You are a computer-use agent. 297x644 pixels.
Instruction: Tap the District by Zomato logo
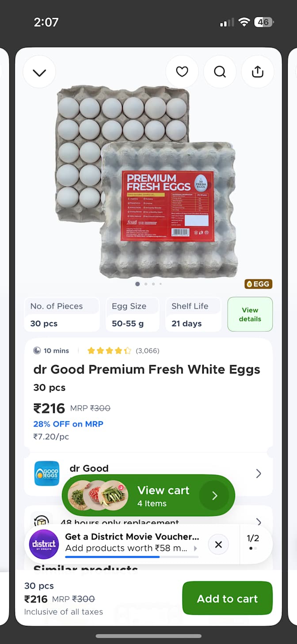tap(44, 544)
